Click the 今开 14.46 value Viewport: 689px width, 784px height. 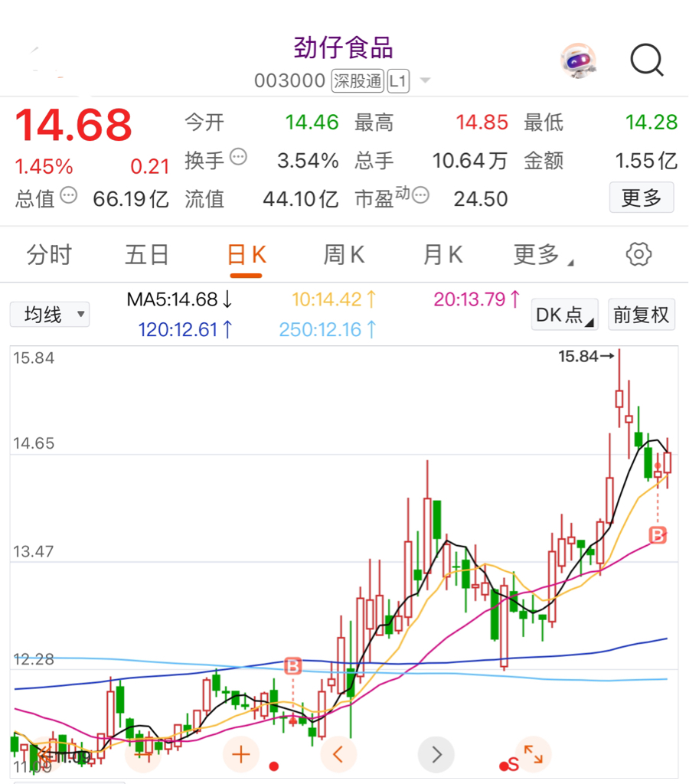pyautogui.click(x=312, y=122)
